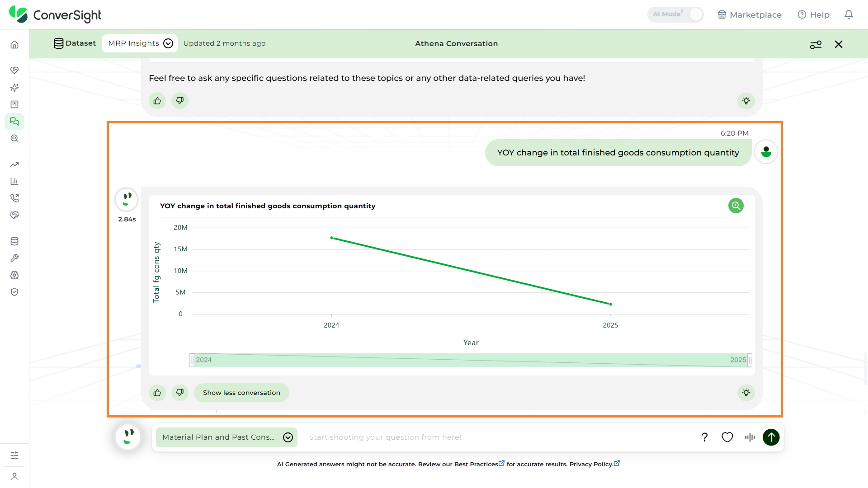
Task: Click lightbulb insight icon on chart response
Action: click(x=746, y=393)
